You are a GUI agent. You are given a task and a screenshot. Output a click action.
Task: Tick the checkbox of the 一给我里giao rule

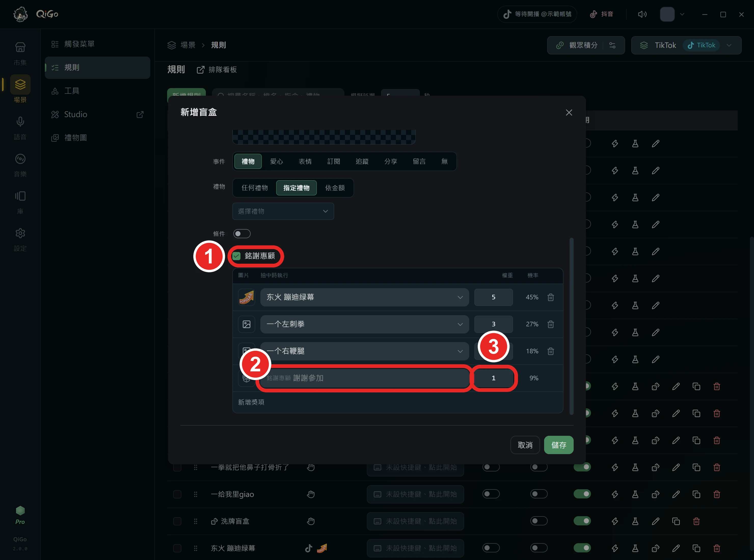coord(177,494)
